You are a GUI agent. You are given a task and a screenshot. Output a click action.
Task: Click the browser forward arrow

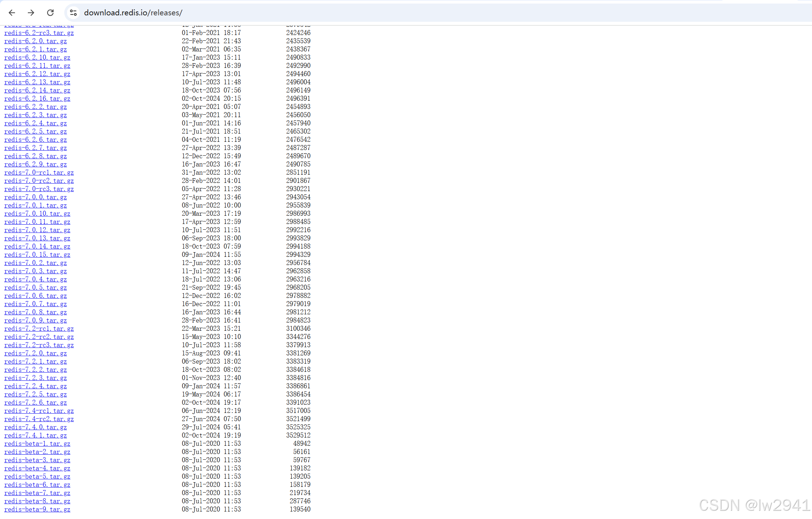click(31, 13)
